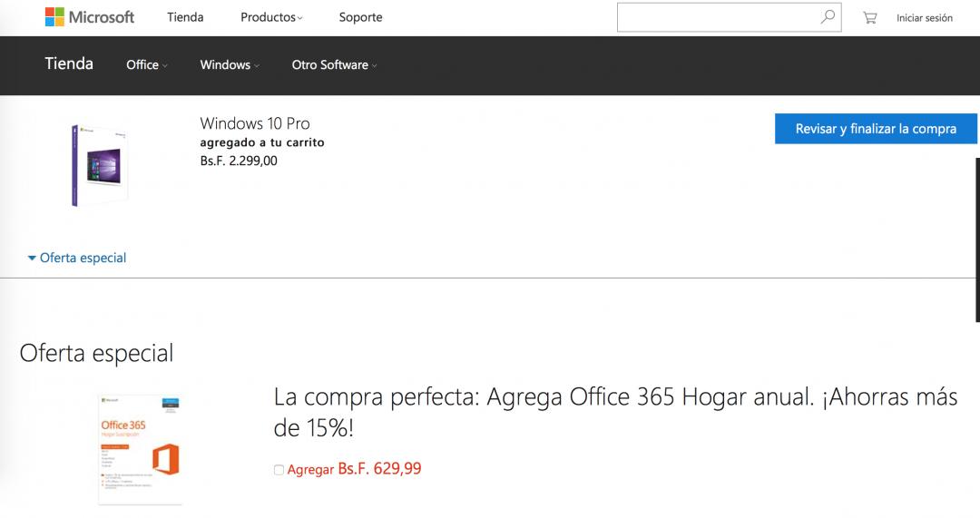Click the Microsoft logo
This screenshot has width=980, height=518.
coord(89,17)
